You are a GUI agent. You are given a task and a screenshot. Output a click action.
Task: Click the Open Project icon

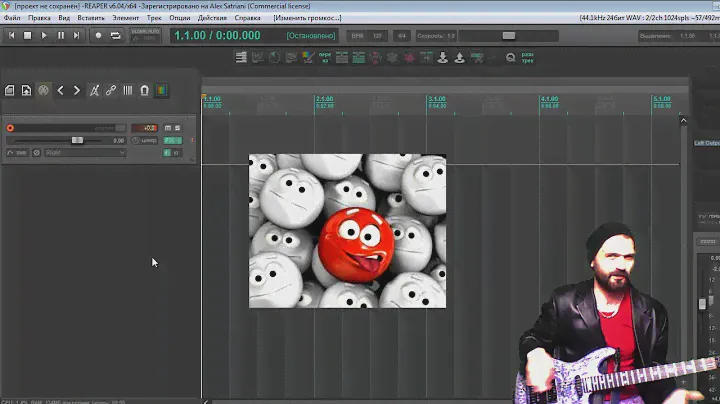coord(26,90)
